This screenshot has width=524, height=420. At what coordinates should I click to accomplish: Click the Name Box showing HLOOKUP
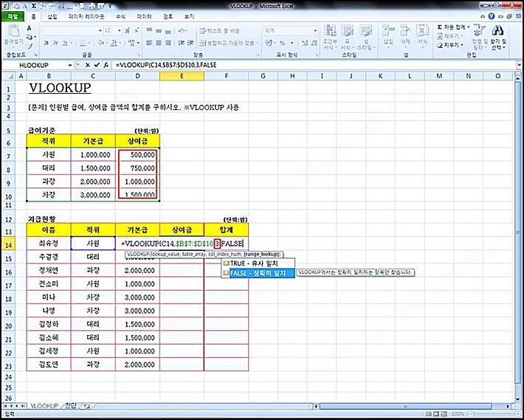[x=35, y=65]
